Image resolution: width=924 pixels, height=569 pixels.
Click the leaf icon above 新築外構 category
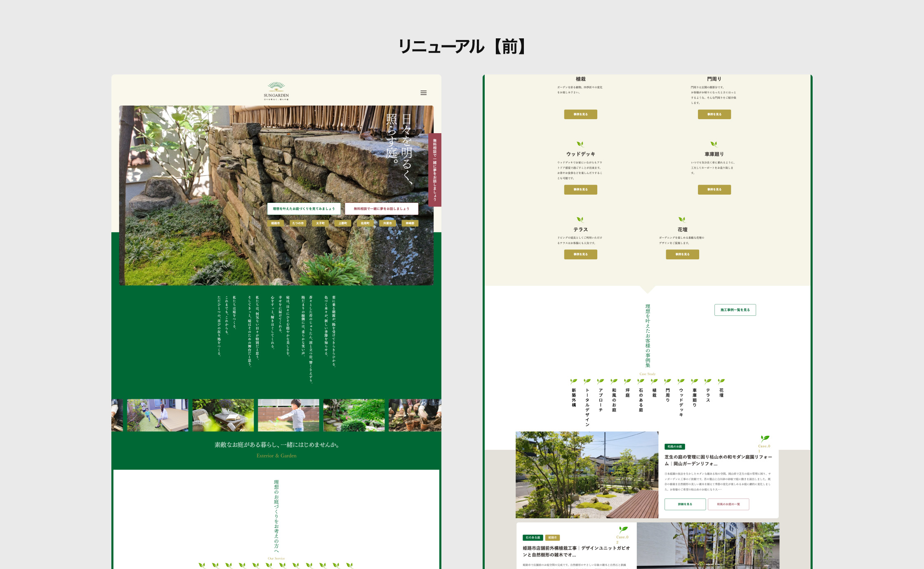coord(573,381)
